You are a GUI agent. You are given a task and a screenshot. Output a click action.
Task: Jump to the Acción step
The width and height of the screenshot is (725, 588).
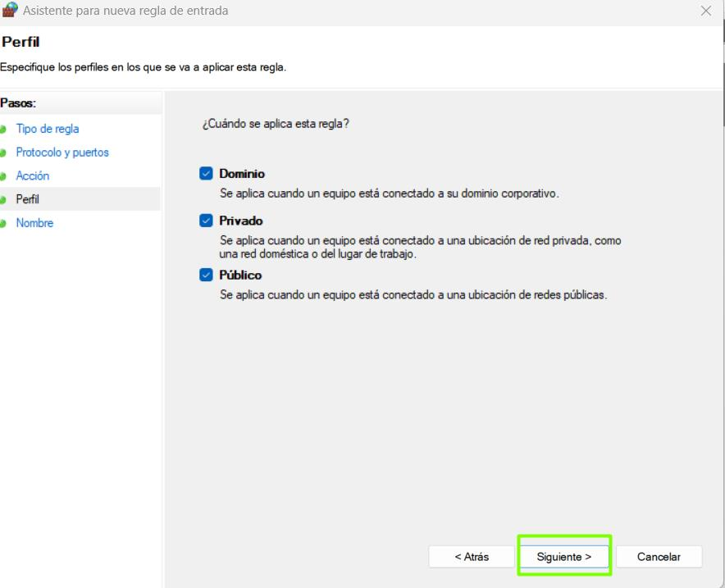(x=32, y=175)
